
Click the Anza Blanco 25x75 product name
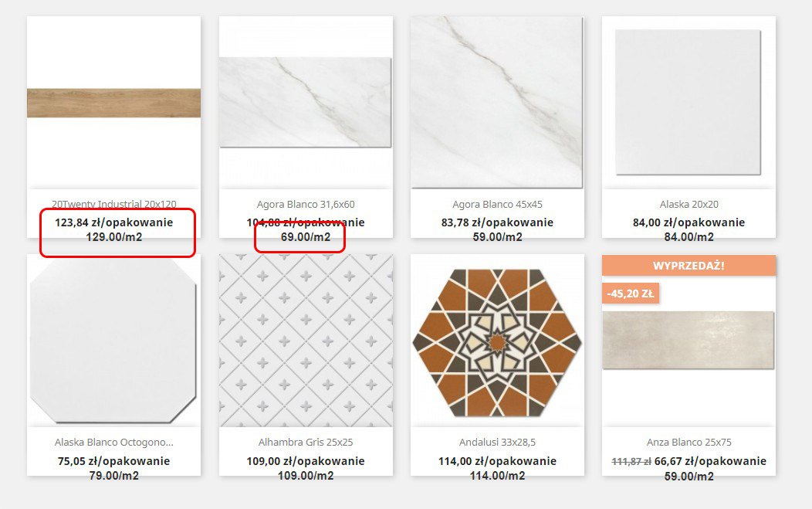coord(689,442)
